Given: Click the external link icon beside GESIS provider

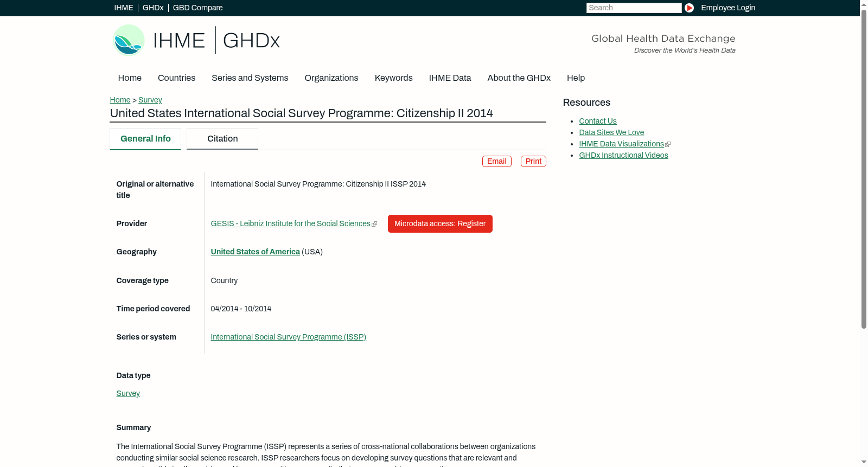Looking at the screenshot, I should click(374, 224).
